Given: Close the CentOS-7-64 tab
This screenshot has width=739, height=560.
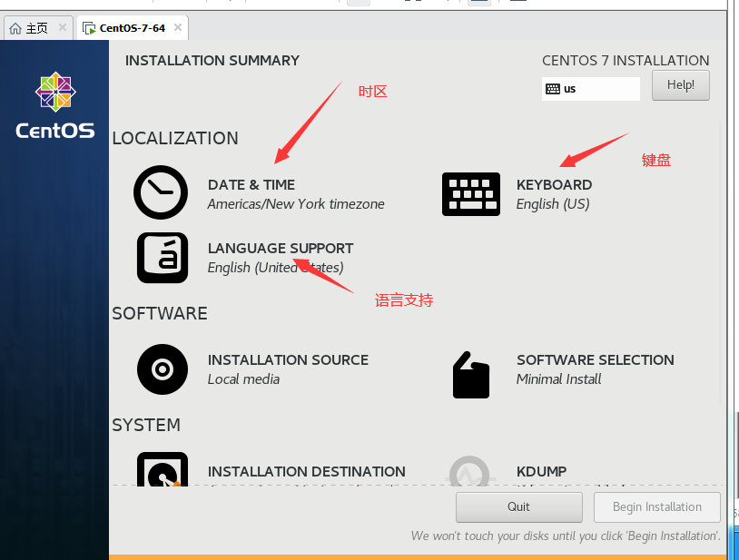Looking at the screenshot, I should click(178, 27).
